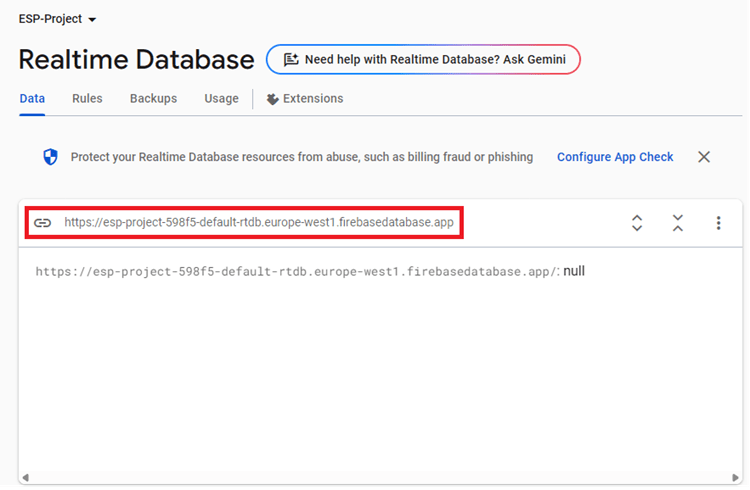Dismiss the App Check banner with X
The width and height of the screenshot is (750, 490).
(x=704, y=157)
